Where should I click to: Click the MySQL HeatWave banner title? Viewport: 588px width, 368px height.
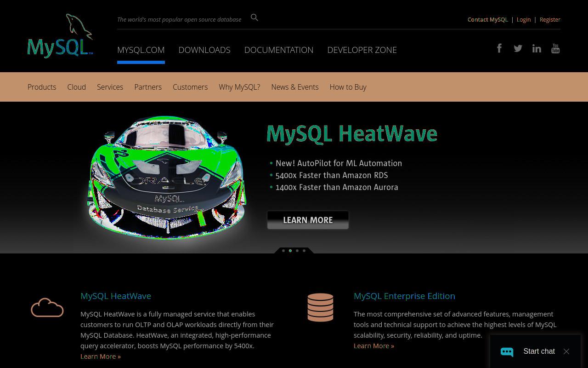coord(352,134)
